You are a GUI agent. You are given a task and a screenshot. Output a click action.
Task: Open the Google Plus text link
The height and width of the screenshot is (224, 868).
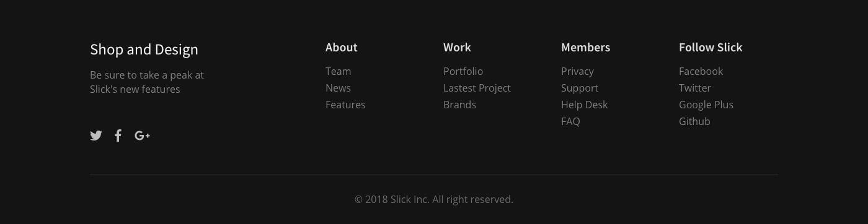pyautogui.click(x=706, y=105)
